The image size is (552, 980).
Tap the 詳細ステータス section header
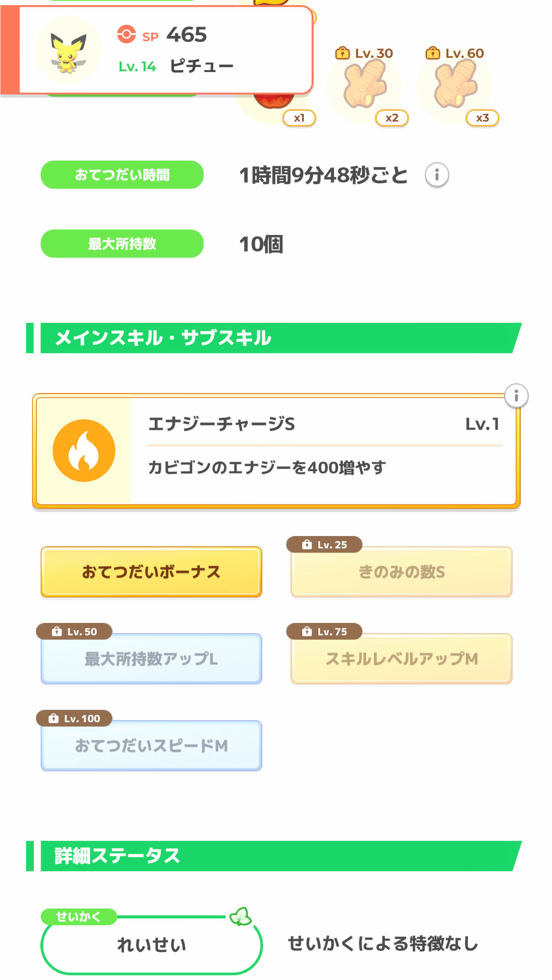(x=274, y=856)
